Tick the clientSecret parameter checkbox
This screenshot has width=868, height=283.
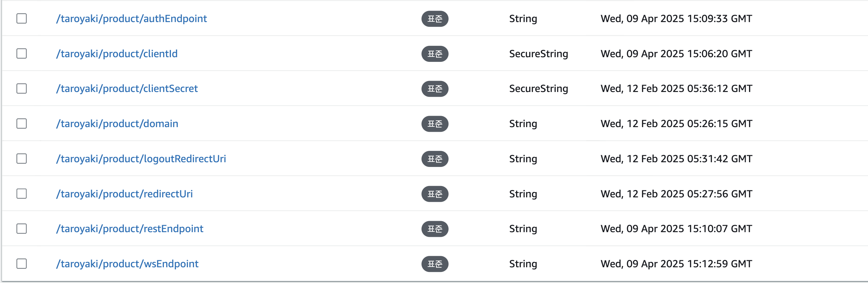point(21,89)
